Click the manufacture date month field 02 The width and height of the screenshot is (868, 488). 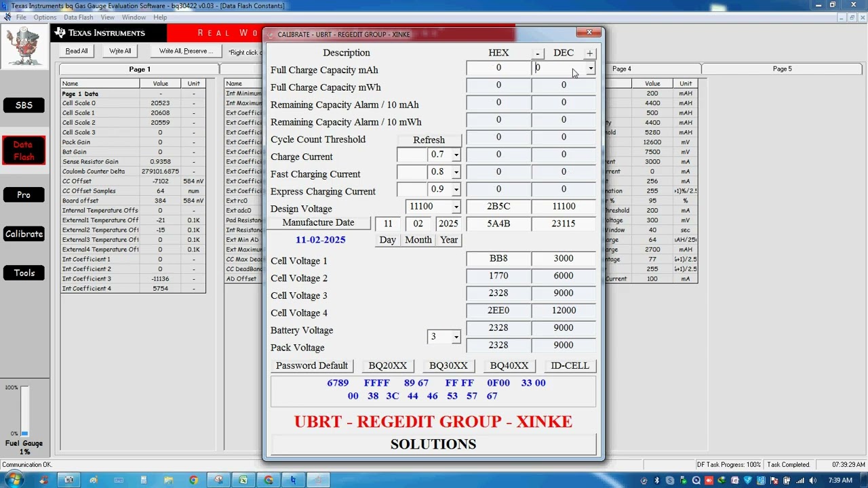[x=418, y=224]
